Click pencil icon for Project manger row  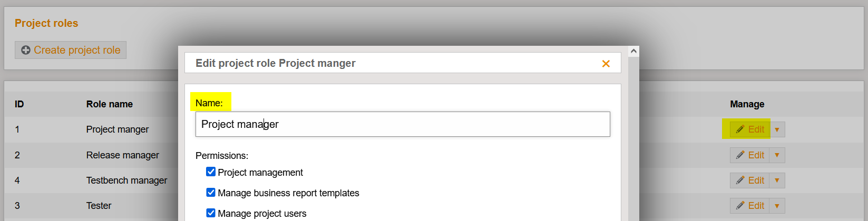tap(740, 129)
